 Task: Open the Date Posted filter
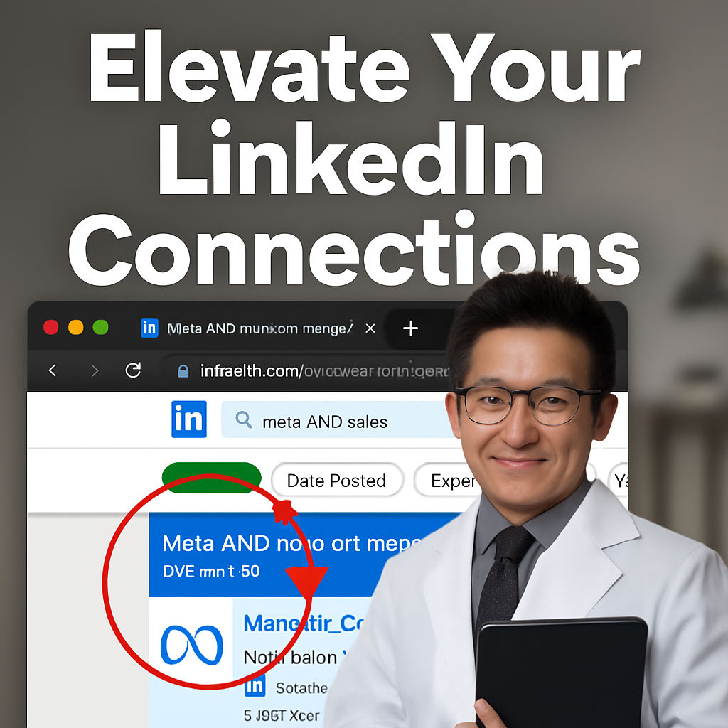click(x=336, y=481)
